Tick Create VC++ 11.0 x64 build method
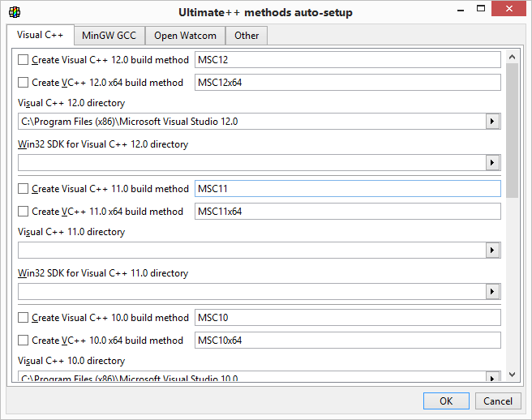The image size is (532, 420). (x=23, y=212)
